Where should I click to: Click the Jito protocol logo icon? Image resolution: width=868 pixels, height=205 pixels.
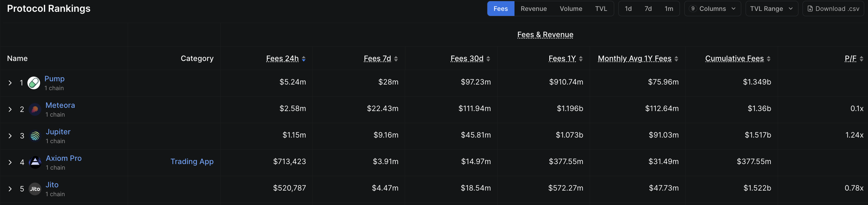pyautogui.click(x=35, y=189)
